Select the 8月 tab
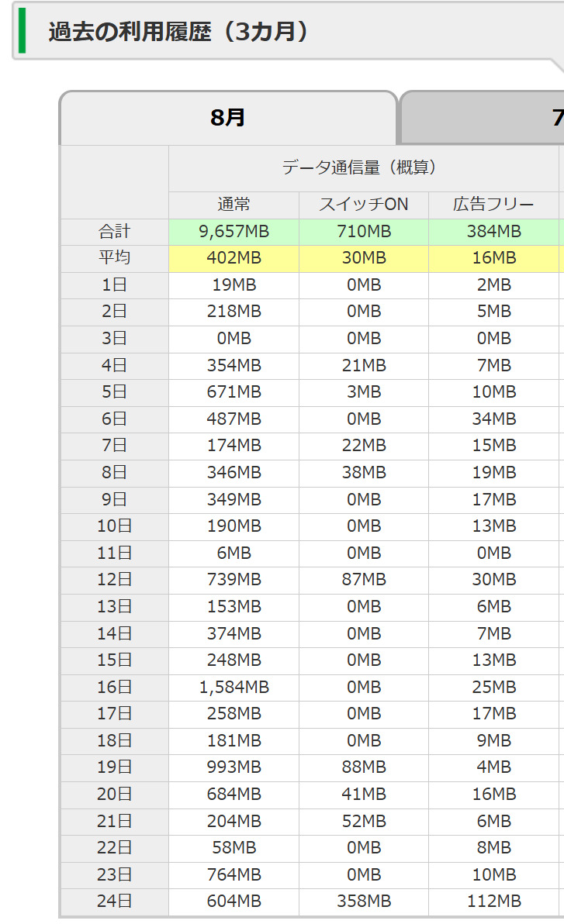The image size is (564, 924). (x=228, y=118)
